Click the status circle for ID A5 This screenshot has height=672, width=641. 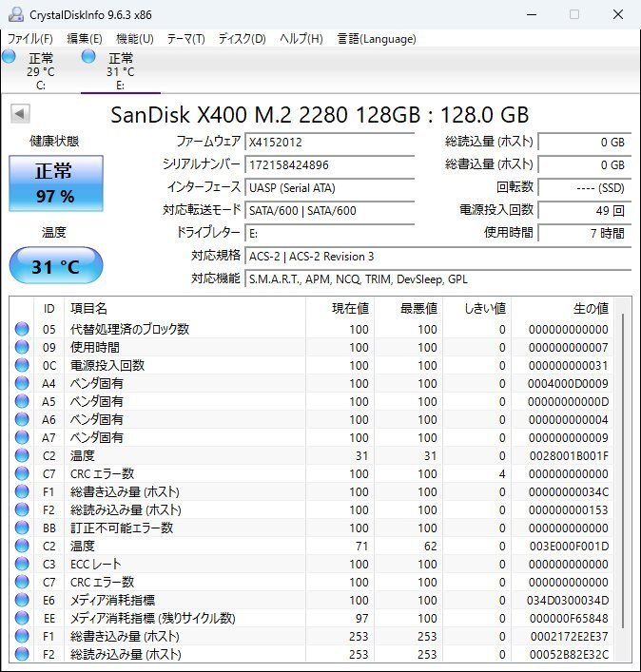(22, 401)
